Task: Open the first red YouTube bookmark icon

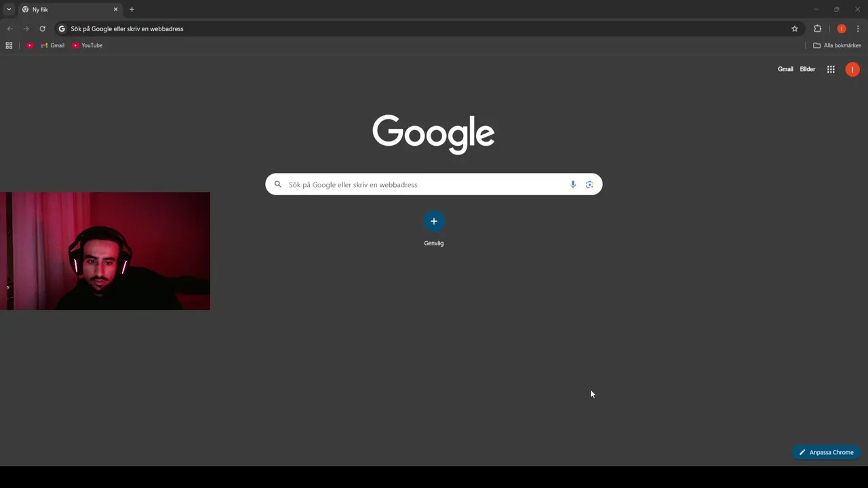Action: pos(30,45)
